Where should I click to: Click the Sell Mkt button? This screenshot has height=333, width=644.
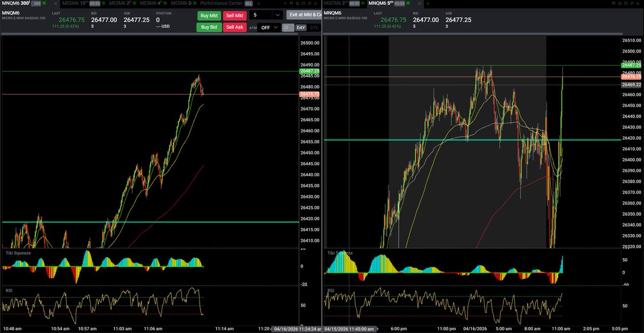[235, 16]
